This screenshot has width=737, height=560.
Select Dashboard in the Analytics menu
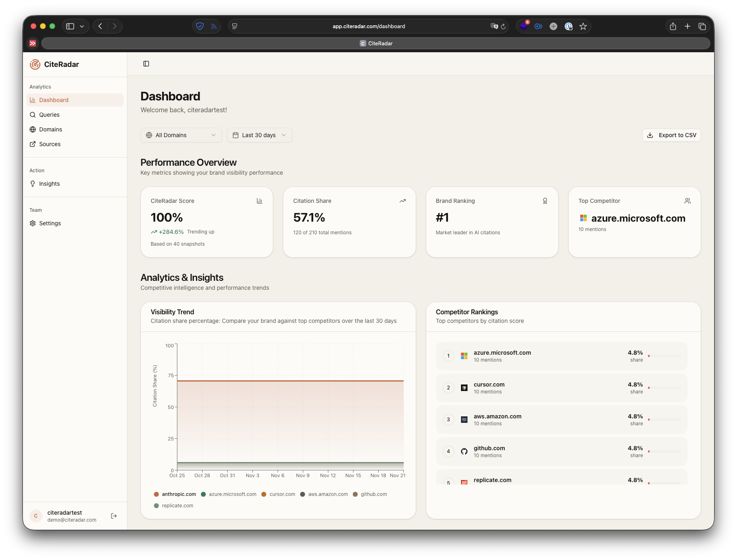(53, 100)
